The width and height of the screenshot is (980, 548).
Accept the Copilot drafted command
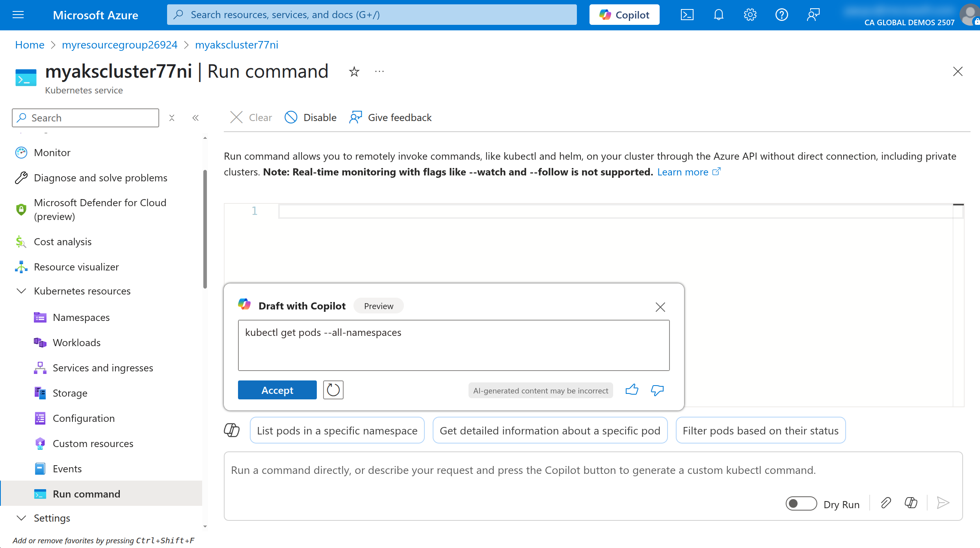(x=277, y=390)
